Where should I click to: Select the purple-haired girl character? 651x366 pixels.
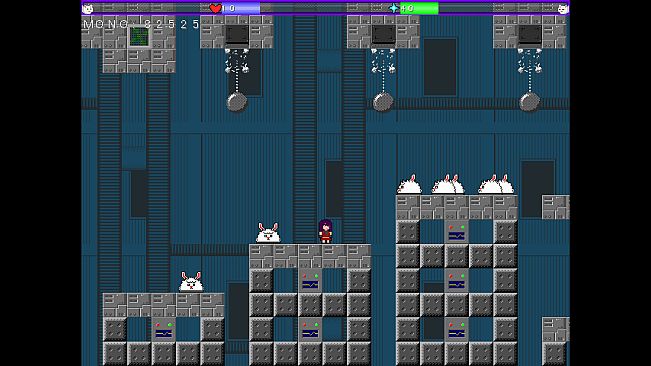[x=326, y=231]
